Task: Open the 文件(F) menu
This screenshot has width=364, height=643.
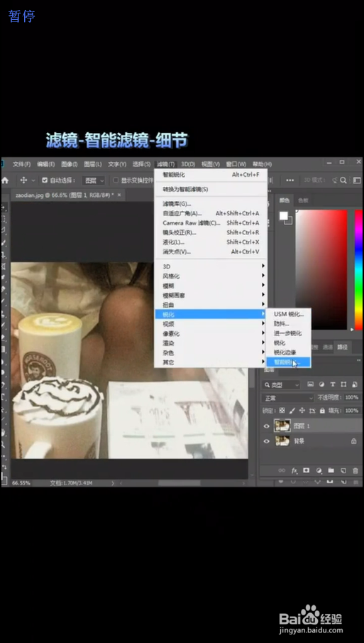Action: pyautogui.click(x=21, y=164)
